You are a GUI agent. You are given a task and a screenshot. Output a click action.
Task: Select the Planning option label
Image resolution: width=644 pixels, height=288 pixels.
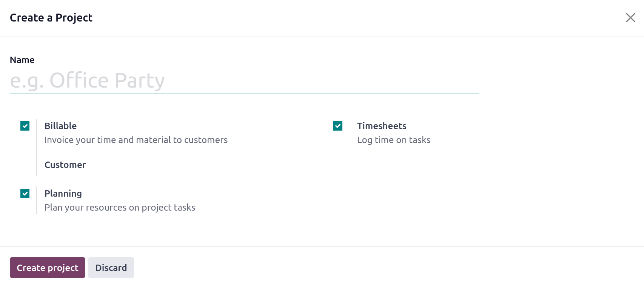pyautogui.click(x=63, y=194)
